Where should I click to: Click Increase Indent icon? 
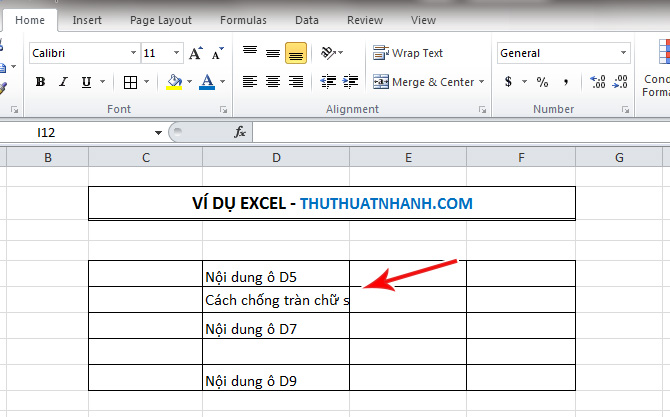click(350, 82)
